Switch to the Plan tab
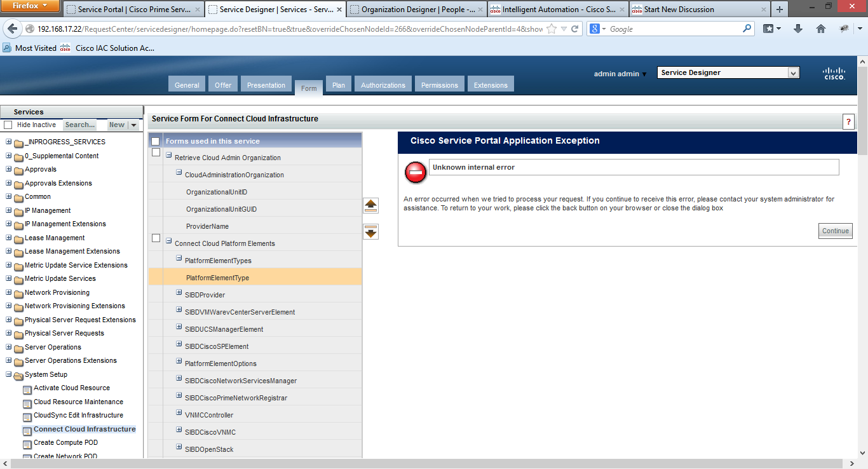Screen dimensions: 868x469 (339, 85)
